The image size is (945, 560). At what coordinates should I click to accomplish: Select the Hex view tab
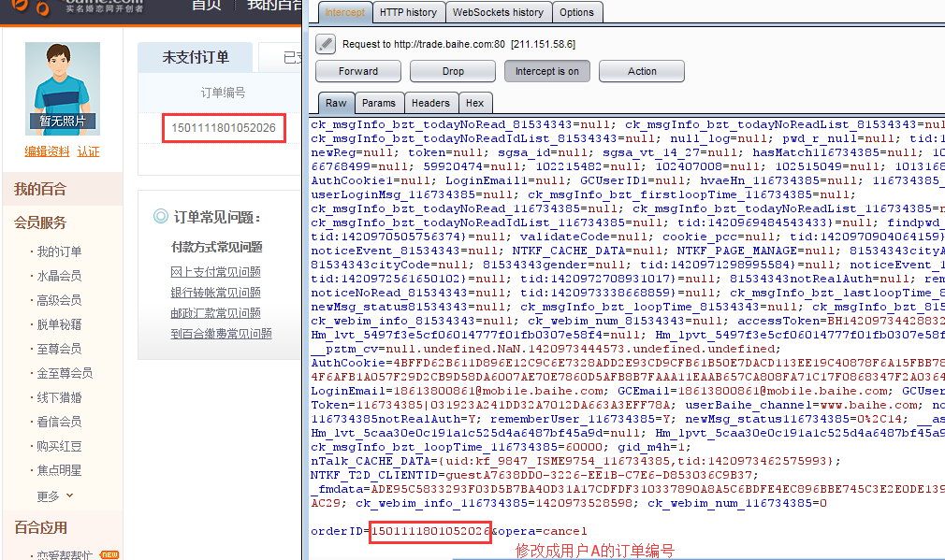pyautogui.click(x=475, y=103)
